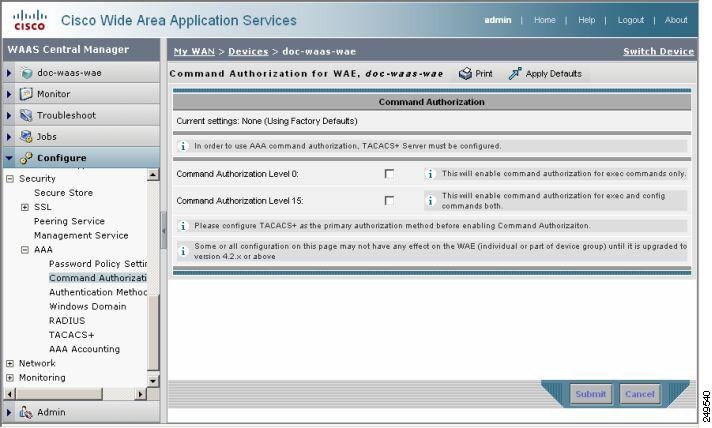Go to Devices breadcrumb link
Image resolution: width=712 pixels, height=428 pixels.
point(248,51)
